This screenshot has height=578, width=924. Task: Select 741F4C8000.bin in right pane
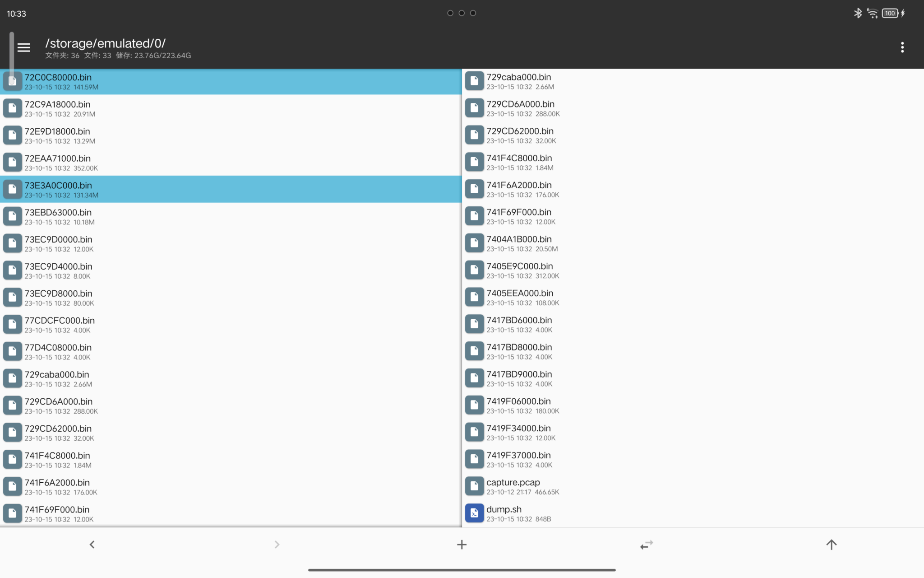click(x=693, y=163)
